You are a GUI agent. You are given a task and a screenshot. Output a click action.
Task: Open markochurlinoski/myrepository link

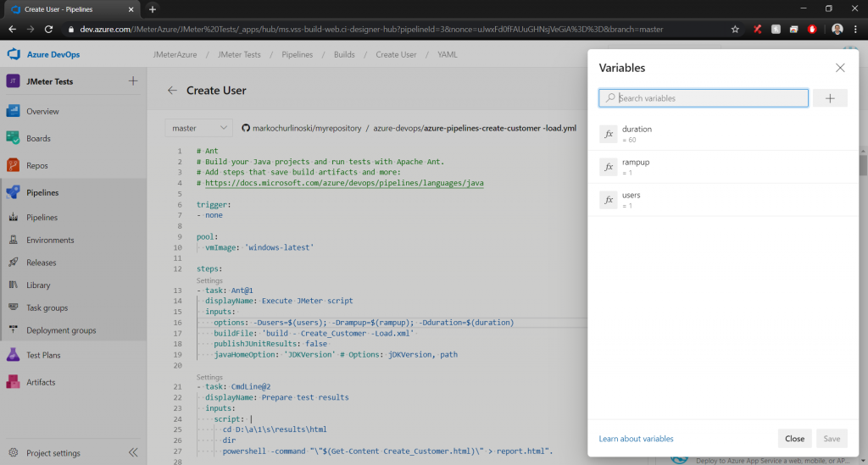[x=307, y=128]
